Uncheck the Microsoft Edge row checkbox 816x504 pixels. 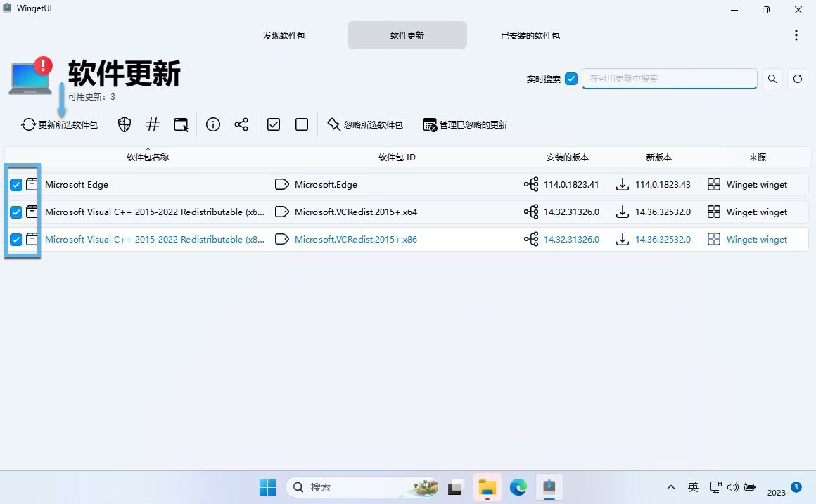tap(15, 185)
